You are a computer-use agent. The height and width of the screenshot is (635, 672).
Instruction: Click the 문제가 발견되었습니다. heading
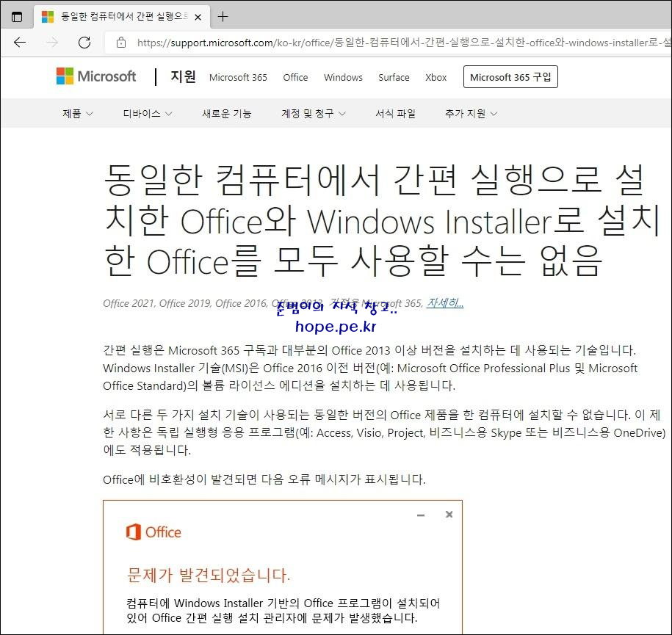(209, 576)
